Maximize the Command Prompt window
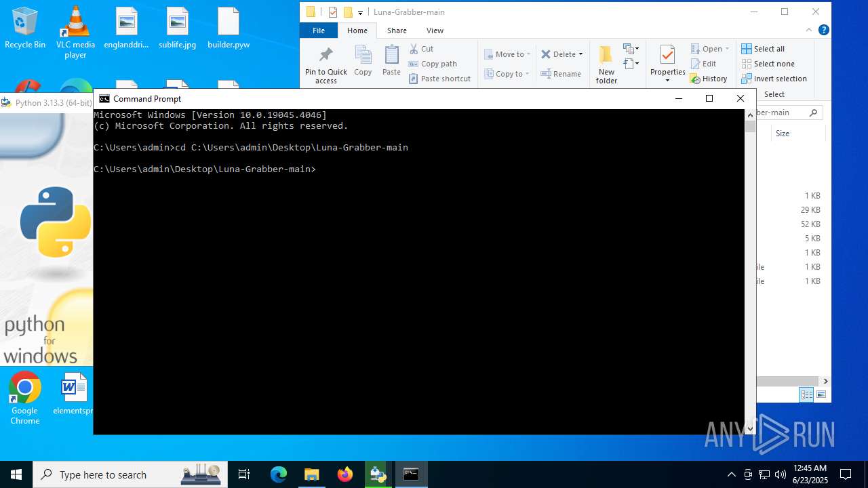 pyautogui.click(x=709, y=98)
